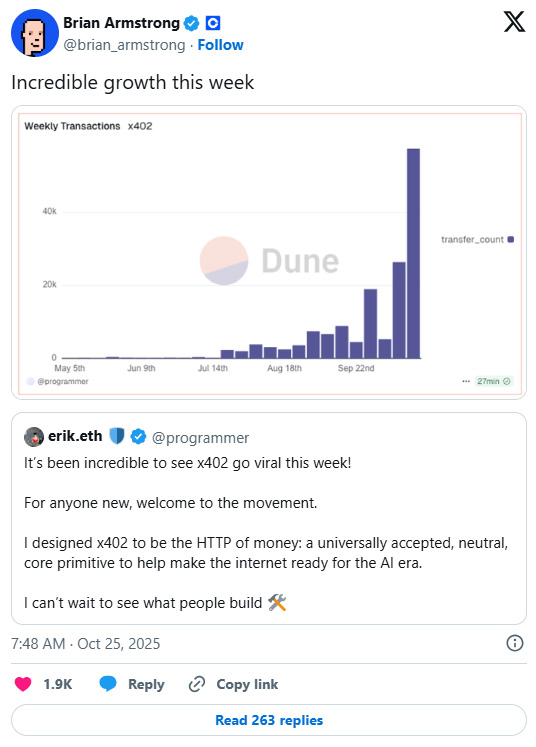Open the Weekly Transactions chart image

tap(269, 252)
